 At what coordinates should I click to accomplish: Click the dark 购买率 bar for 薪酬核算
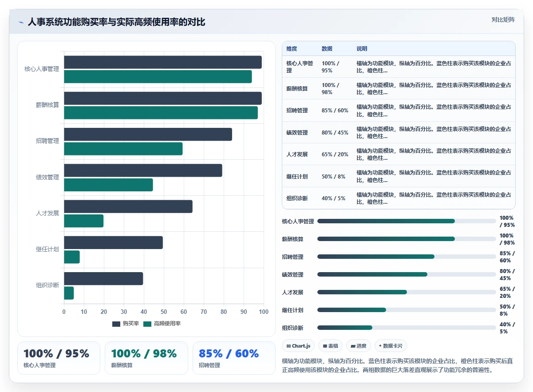[163, 98]
